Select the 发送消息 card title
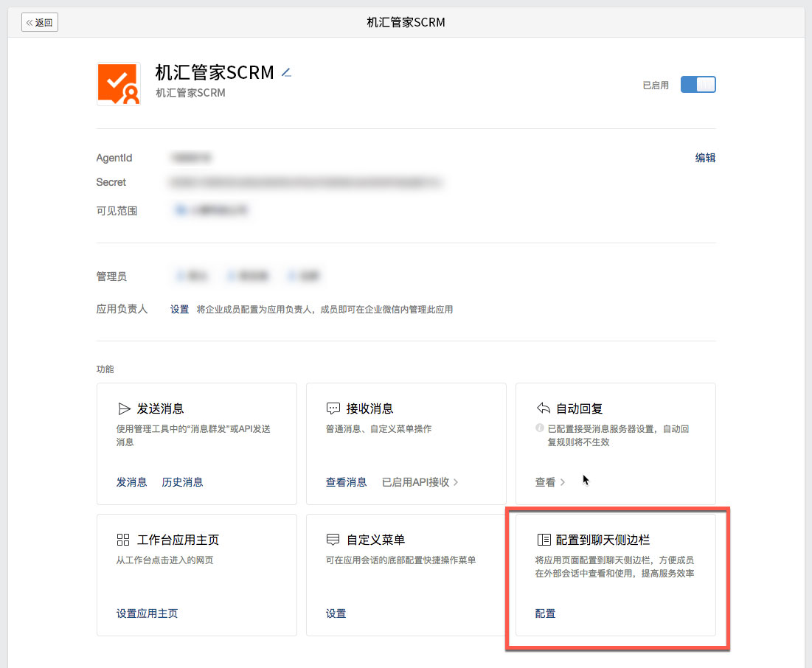The width and height of the screenshot is (812, 668). [x=161, y=408]
